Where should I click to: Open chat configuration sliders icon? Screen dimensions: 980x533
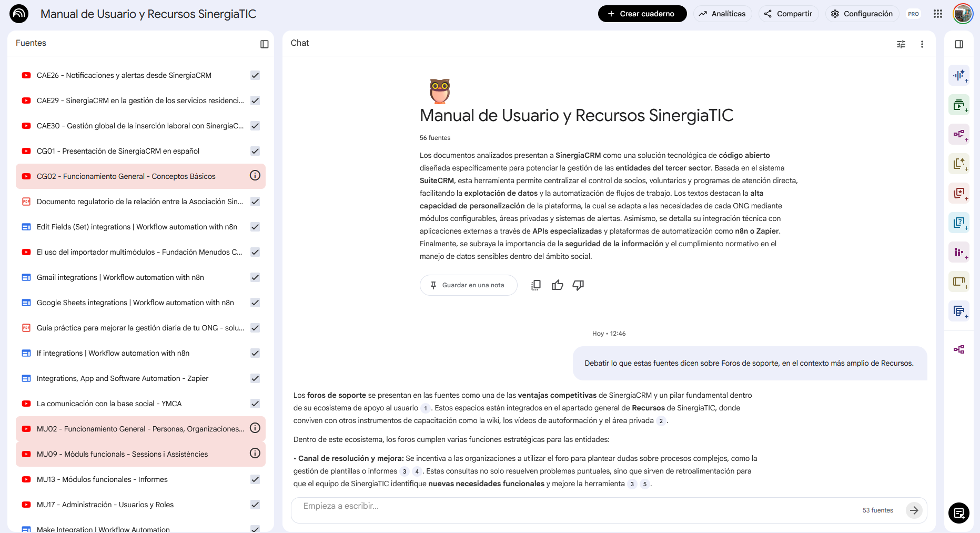901,44
